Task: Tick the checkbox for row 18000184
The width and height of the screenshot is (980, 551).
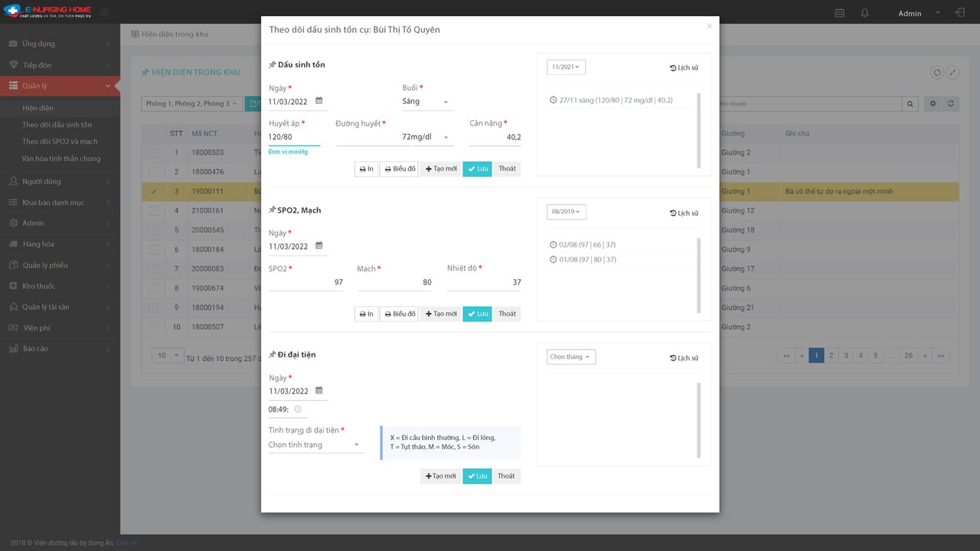Action: click(x=154, y=249)
